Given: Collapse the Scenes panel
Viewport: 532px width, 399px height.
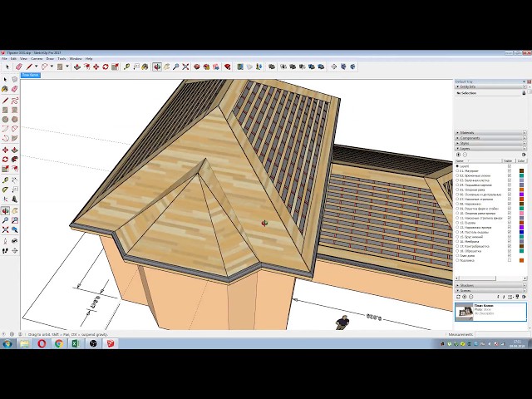Looking at the screenshot, I should tap(458, 291).
